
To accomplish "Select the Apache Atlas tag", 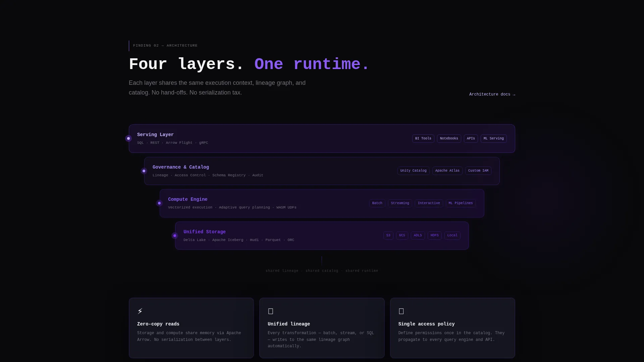I will pyautogui.click(x=447, y=171).
